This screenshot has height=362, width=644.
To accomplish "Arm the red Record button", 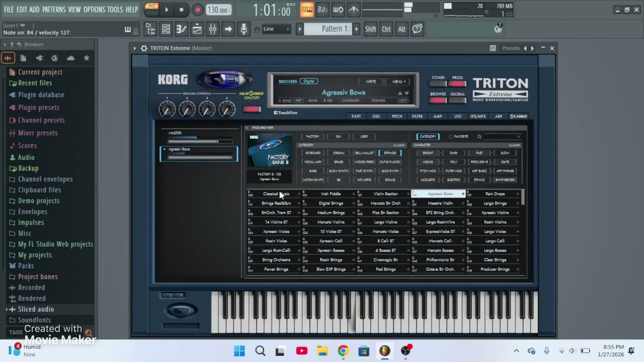I will coord(198,10).
